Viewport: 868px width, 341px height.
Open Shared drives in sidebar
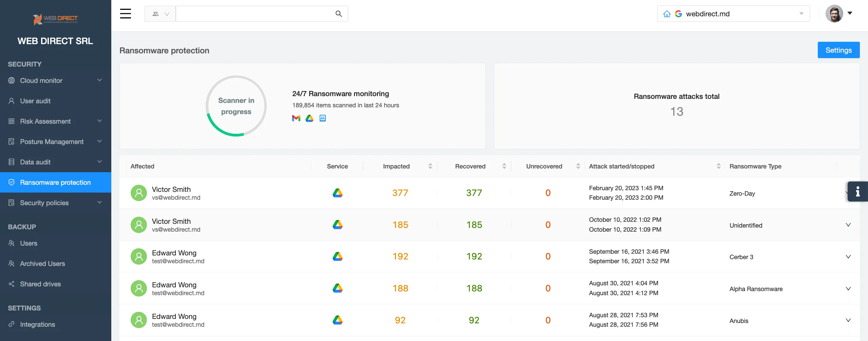tap(40, 284)
